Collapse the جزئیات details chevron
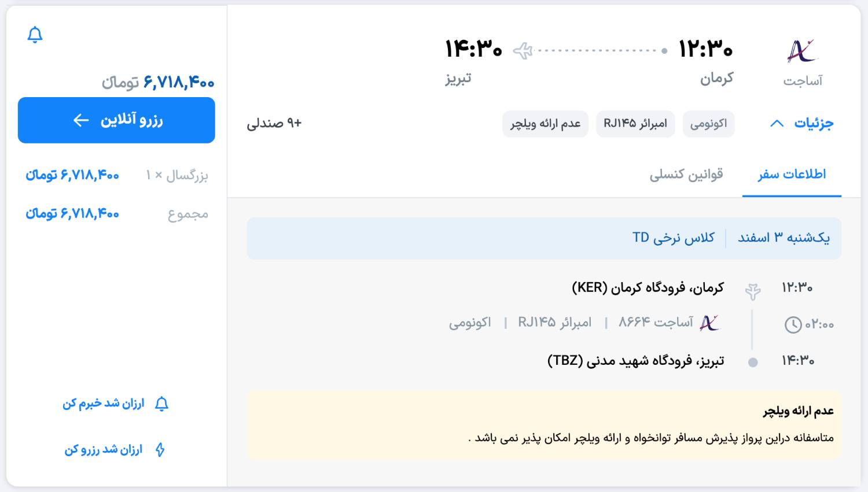This screenshot has height=492, width=868. [777, 124]
